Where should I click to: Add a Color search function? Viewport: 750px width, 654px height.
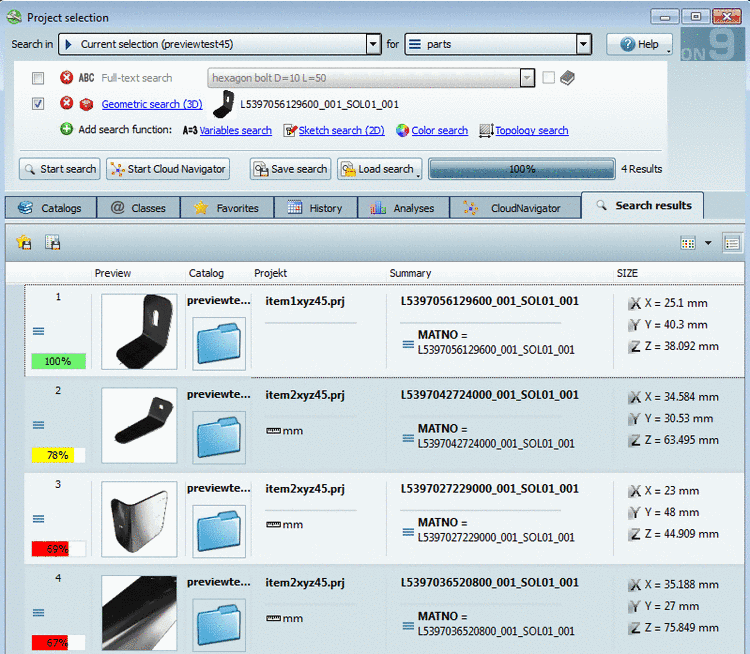pyautogui.click(x=440, y=130)
